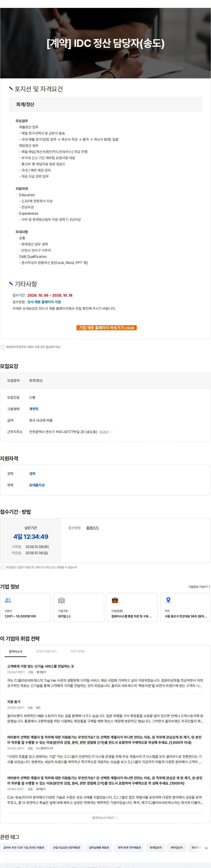Viewport: 211px width, 868px height.
Task: Expand related tags with the down chevron
Action: click(x=206, y=848)
